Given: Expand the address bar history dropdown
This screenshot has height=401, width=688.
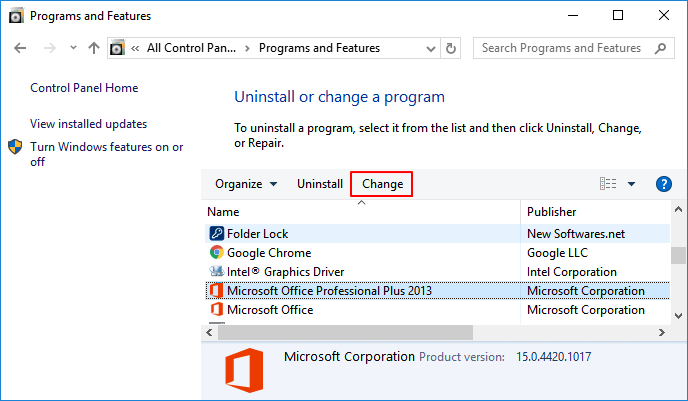Looking at the screenshot, I should [428, 48].
